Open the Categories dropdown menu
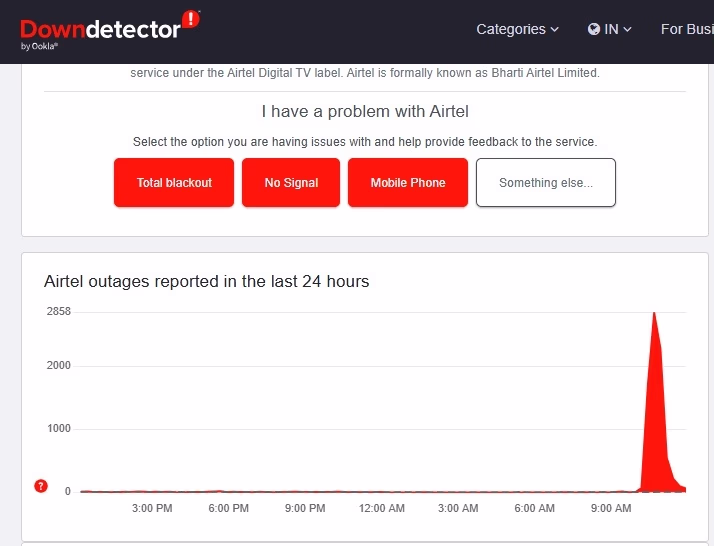 coord(517,29)
